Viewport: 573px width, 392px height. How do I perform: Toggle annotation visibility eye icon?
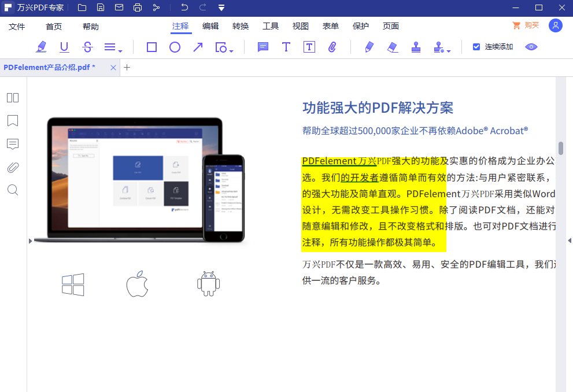pos(531,47)
